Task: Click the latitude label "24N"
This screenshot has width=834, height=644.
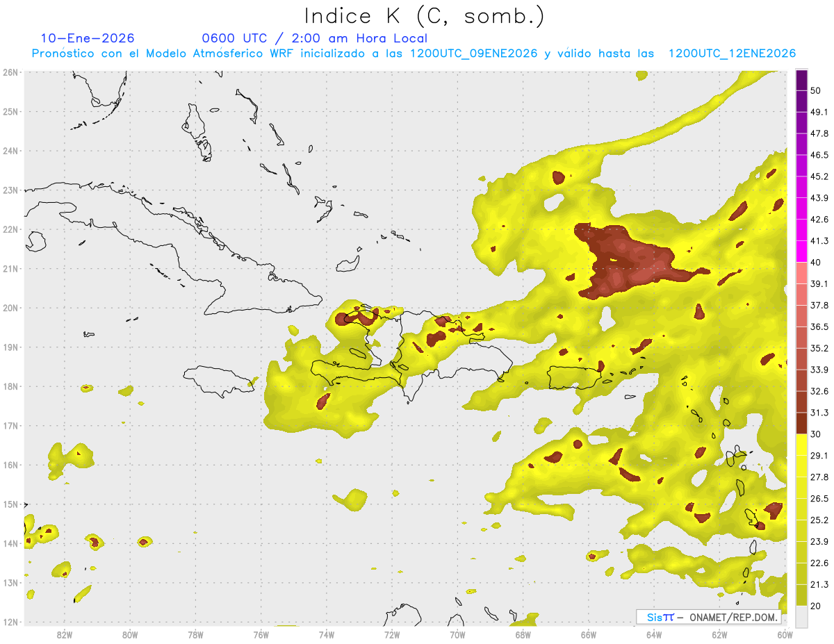Action: pyautogui.click(x=10, y=151)
